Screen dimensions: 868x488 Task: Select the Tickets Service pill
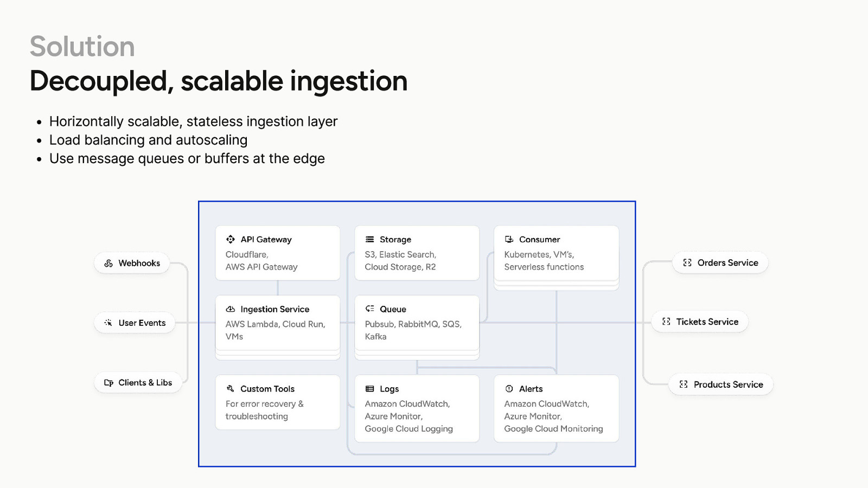pyautogui.click(x=700, y=322)
